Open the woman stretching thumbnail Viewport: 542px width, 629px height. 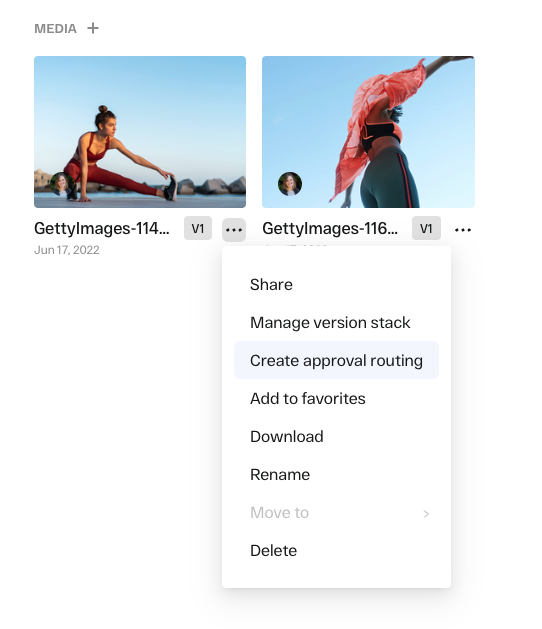pyautogui.click(x=140, y=132)
